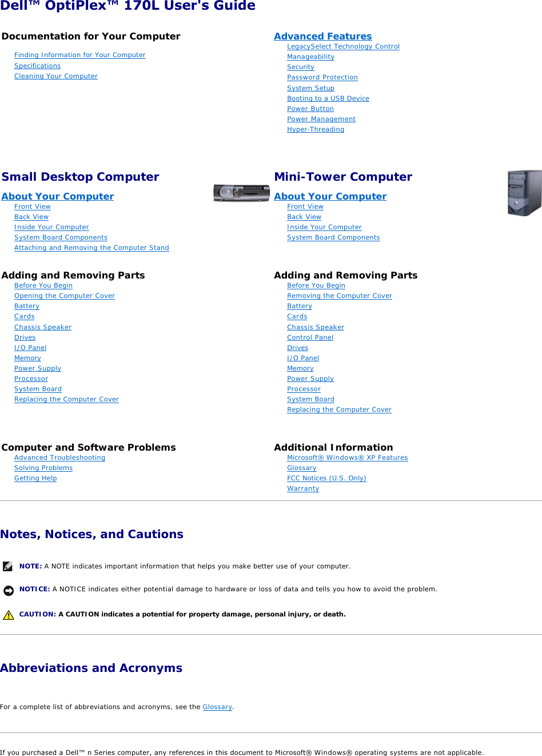542x756 pixels.
Task: Open the Hyper-Threading link
Action: click(x=316, y=129)
